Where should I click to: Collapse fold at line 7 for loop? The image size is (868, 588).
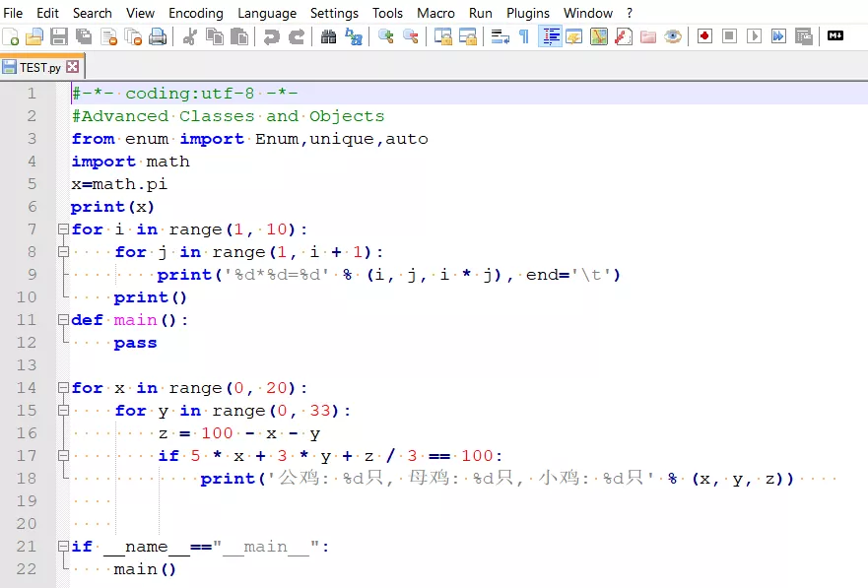click(64, 229)
